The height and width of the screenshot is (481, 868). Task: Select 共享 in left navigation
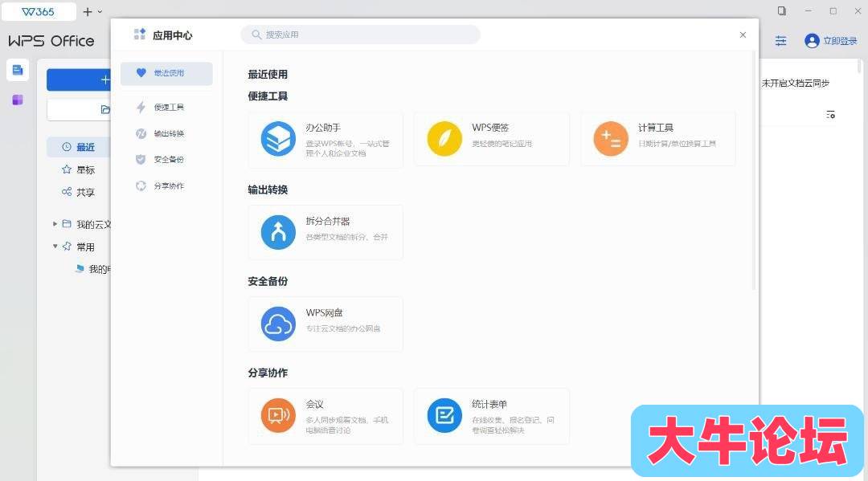(79, 193)
